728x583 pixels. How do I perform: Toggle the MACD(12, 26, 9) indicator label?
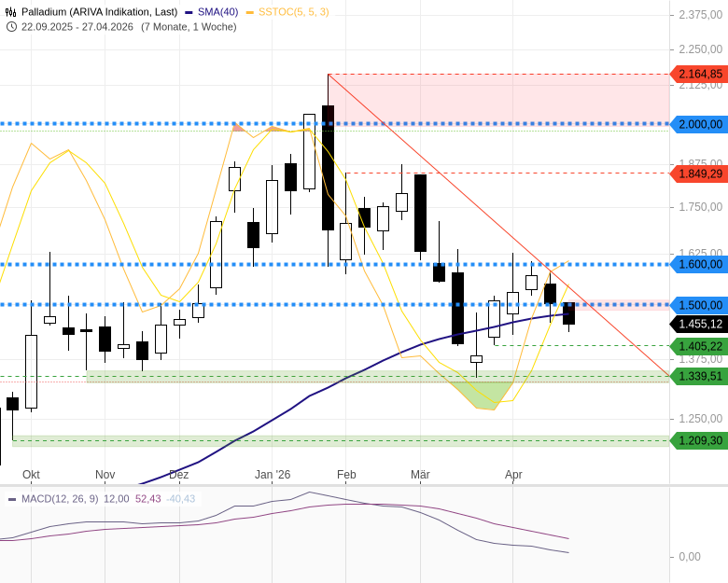tap(60, 499)
